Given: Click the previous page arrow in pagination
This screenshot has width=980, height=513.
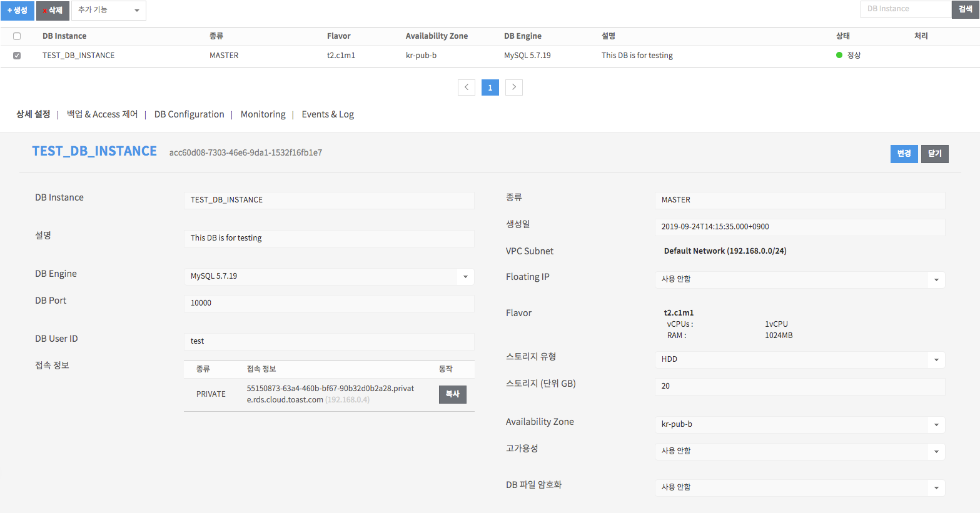Looking at the screenshot, I should (x=467, y=87).
